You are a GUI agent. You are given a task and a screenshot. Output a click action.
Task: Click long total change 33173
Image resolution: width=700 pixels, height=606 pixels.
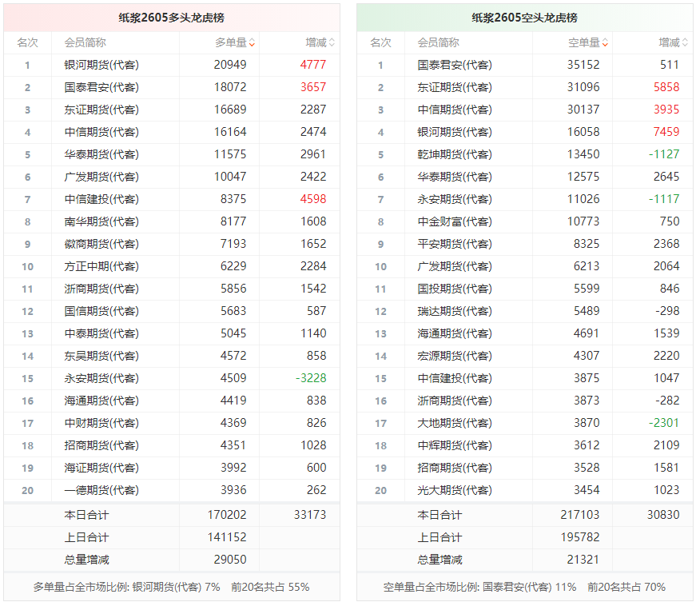pyautogui.click(x=310, y=515)
